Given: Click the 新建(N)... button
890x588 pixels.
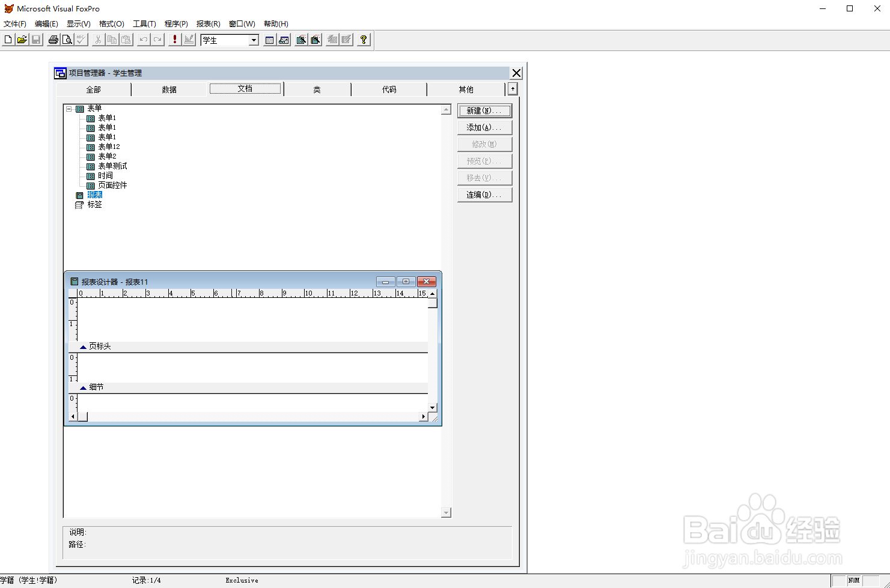Looking at the screenshot, I should pos(484,111).
